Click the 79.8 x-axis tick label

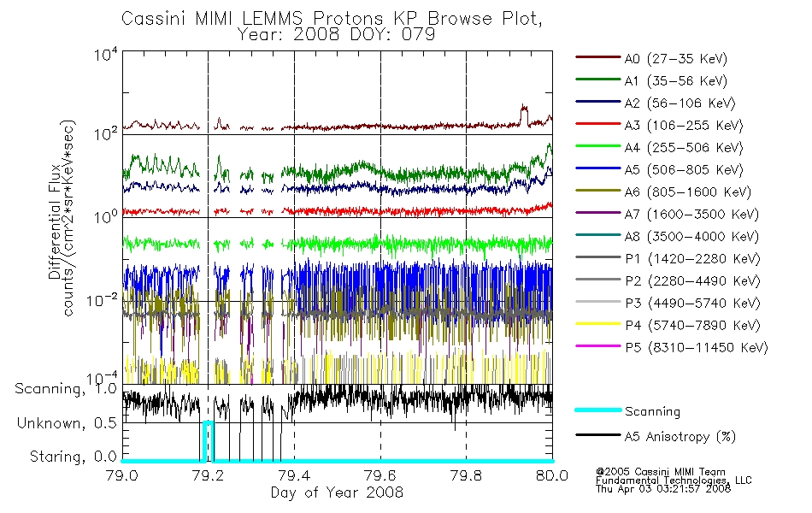(466, 475)
